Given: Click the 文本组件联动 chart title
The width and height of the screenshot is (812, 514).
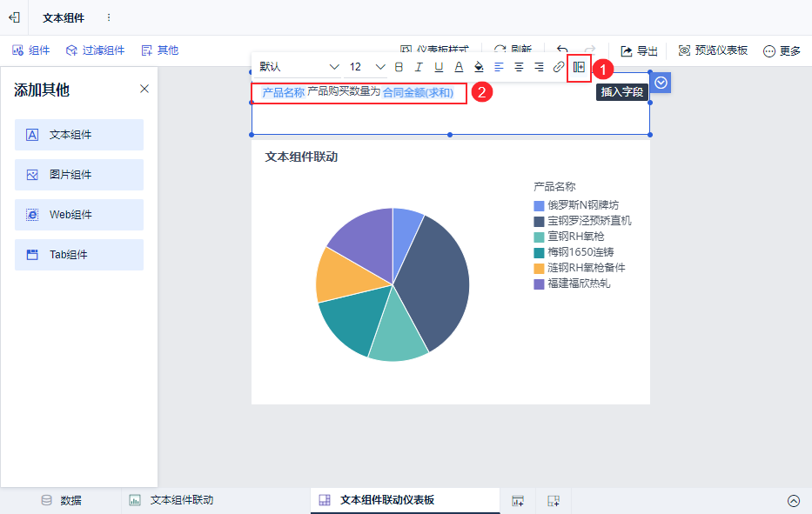Looking at the screenshot, I should [x=301, y=157].
